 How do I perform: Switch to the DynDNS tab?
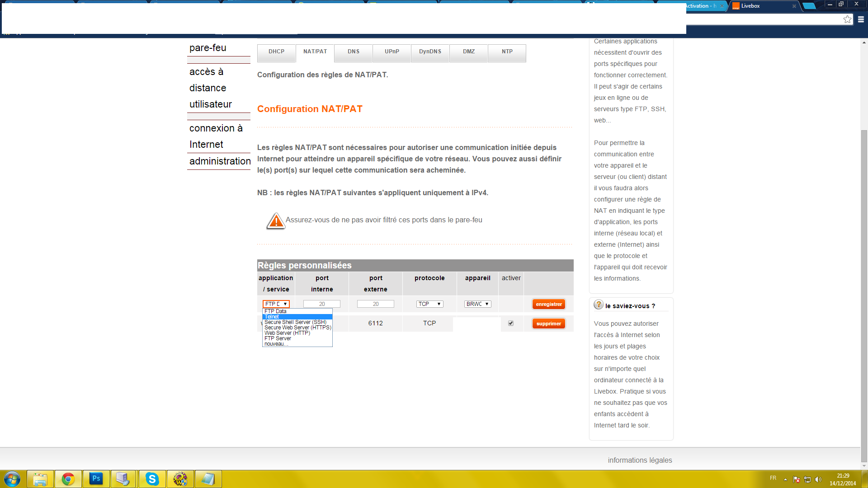[430, 52]
